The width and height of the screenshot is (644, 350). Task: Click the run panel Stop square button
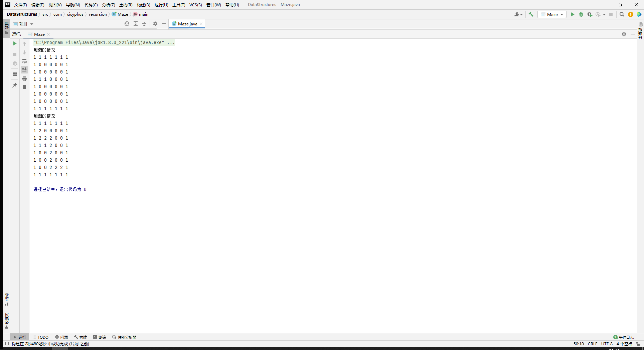click(15, 54)
